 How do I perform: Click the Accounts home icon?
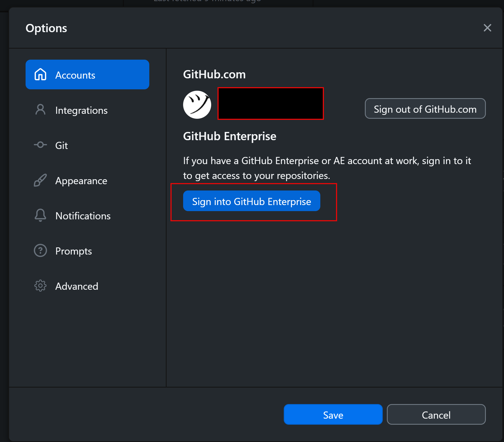(x=40, y=74)
